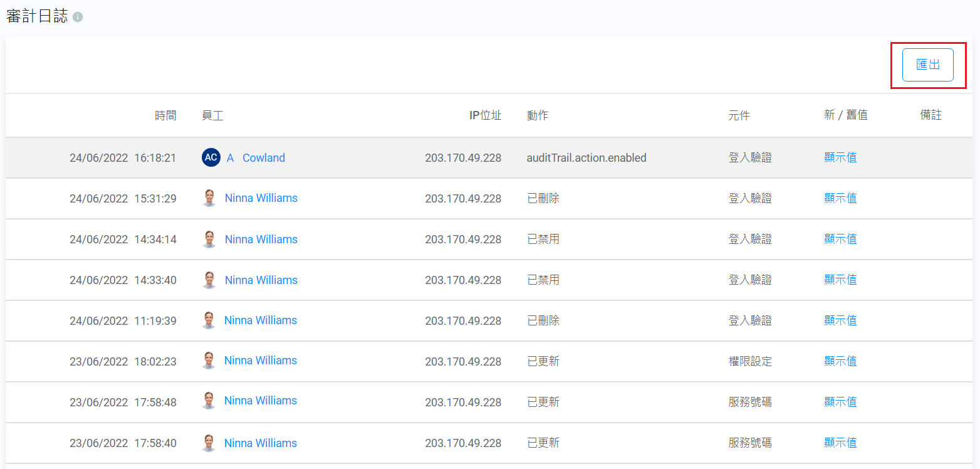This screenshot has width=980, height=469.
Task: Show values (顯示值) for the 16:18:21 entry
Action: coord(840,158)
